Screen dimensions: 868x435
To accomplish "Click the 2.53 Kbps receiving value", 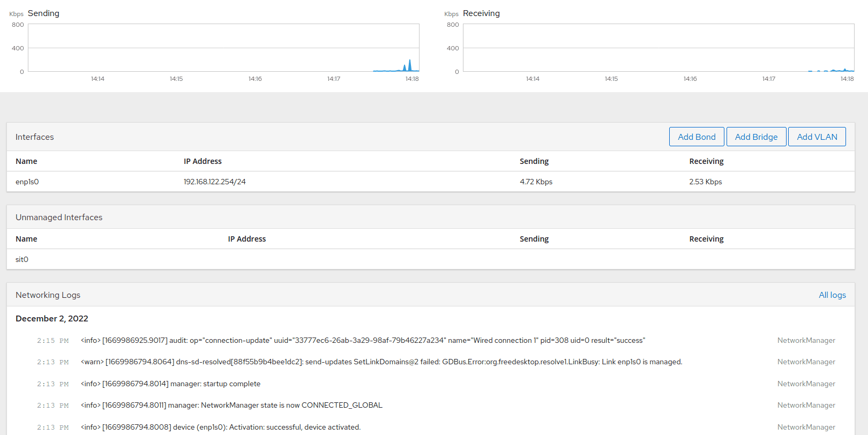I will point(705,182).
